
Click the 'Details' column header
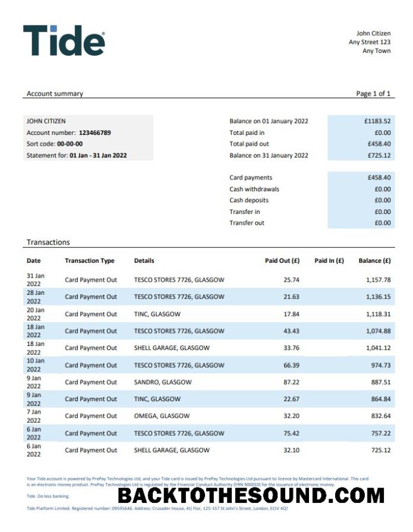pos(144,261)
